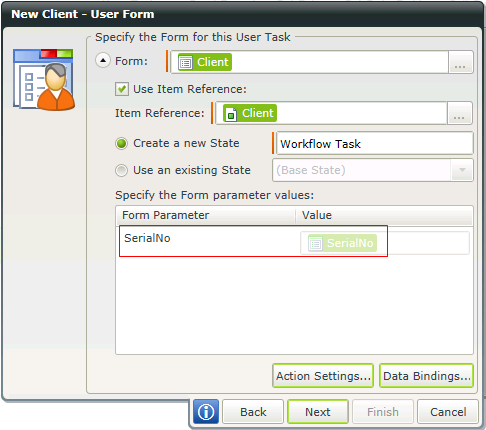Select the SerialNo parameter row
This screenshot has width=486, height=430.
pyautogui.click(x=253, y=241)
